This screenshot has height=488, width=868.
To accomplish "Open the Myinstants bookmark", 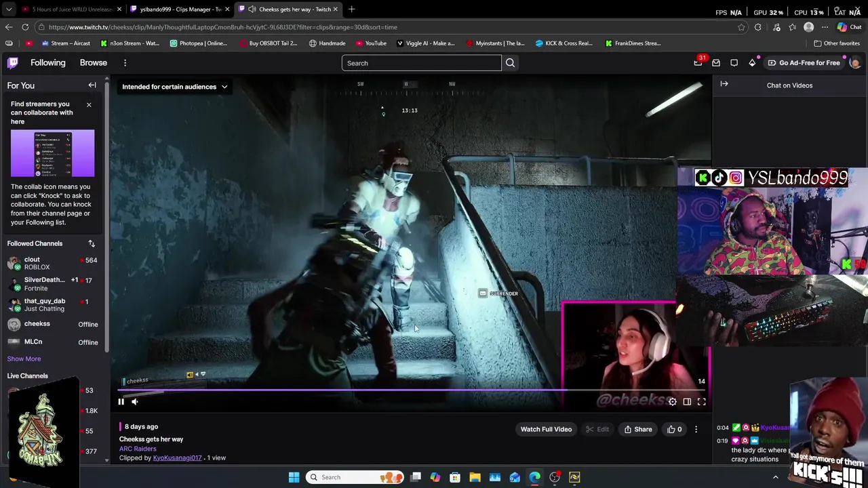I will click(x=496, y=43).
